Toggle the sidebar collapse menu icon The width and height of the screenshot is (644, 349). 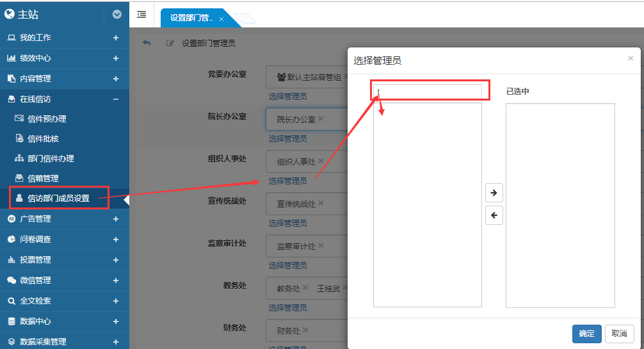click(x=141, y=14)
